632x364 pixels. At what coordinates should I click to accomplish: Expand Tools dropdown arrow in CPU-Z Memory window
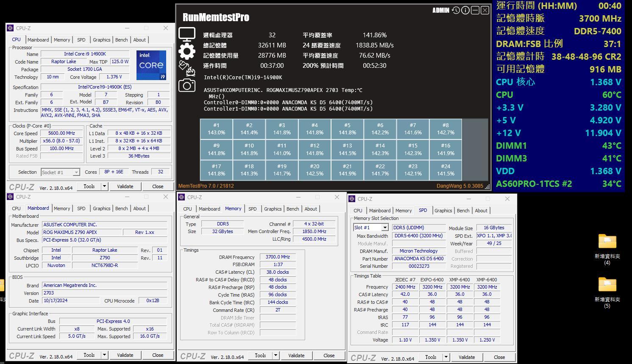276,356
